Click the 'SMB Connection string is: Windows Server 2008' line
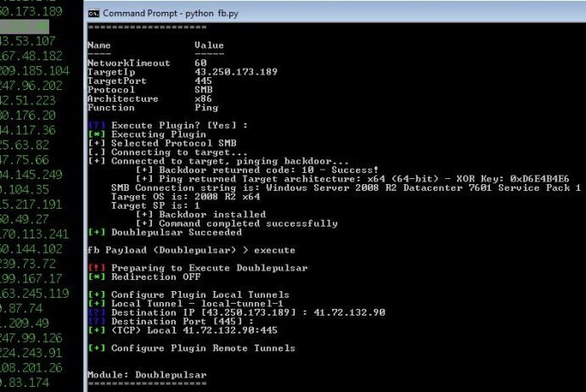This screenshot has width=586, height=392. point(346,188)
